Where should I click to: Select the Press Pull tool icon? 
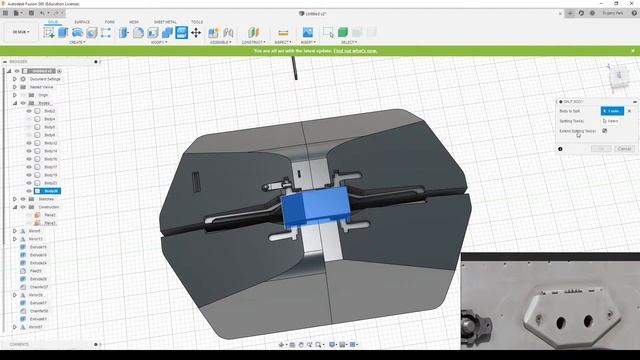pyautogui.click(x=124, y=33)
